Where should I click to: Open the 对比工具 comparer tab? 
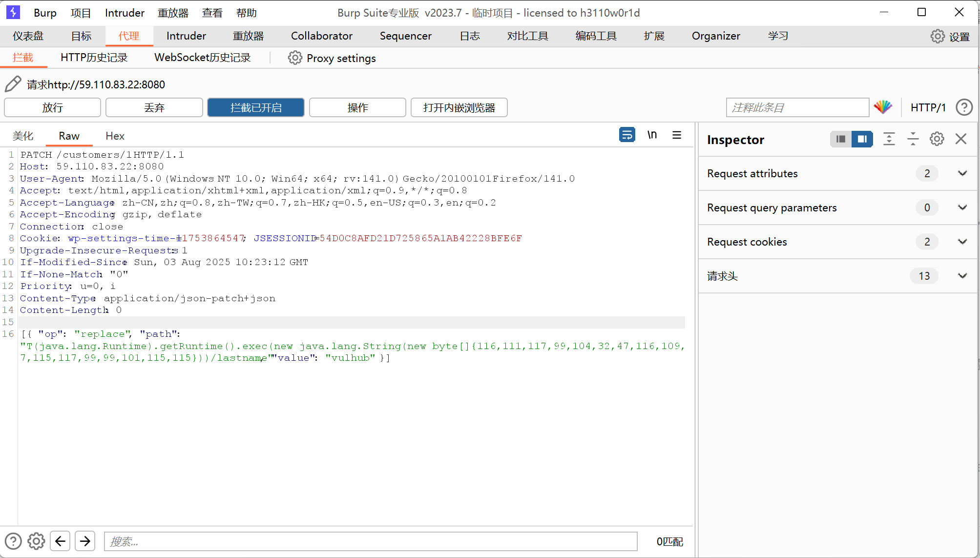527,36
